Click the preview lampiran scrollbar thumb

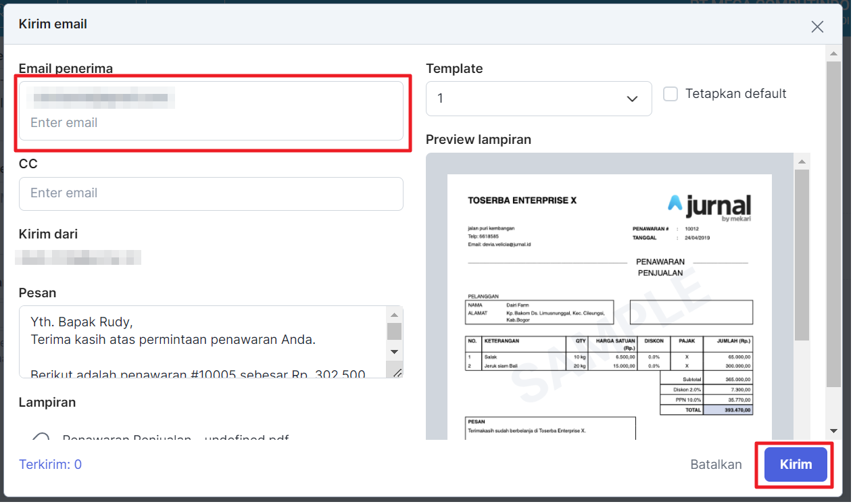coord(801,253)
